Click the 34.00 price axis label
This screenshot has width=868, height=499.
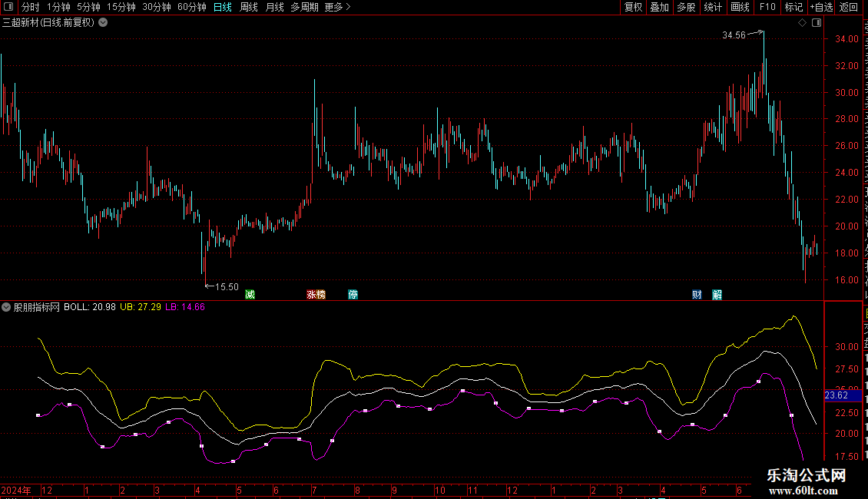tap(846, 38)
